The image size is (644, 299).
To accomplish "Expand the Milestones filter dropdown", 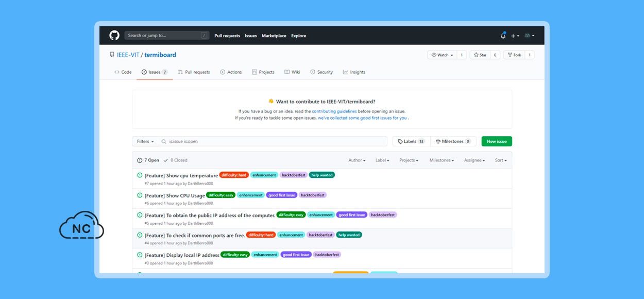I will (442, 160).
